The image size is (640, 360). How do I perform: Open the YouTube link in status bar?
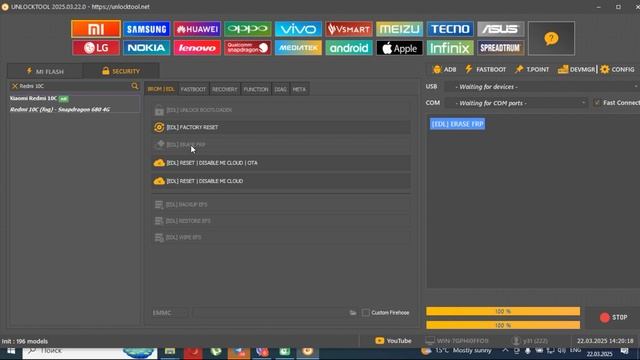(393, 341)
